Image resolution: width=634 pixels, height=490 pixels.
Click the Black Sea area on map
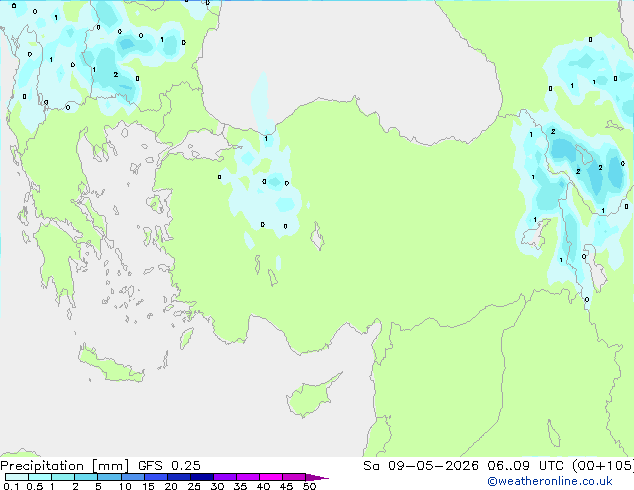348,61
